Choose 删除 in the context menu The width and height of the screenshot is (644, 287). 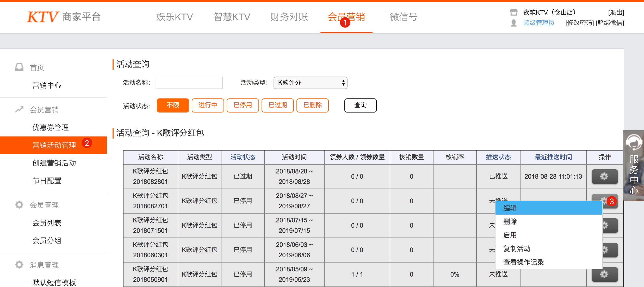(x=549, y=221)
